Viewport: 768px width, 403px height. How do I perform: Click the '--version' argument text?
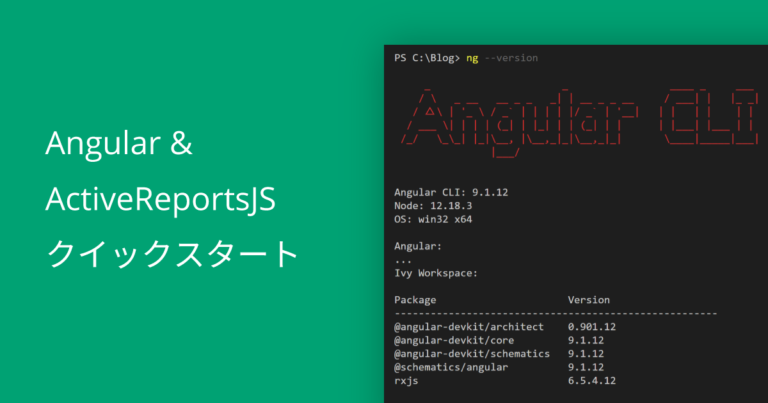511,58
